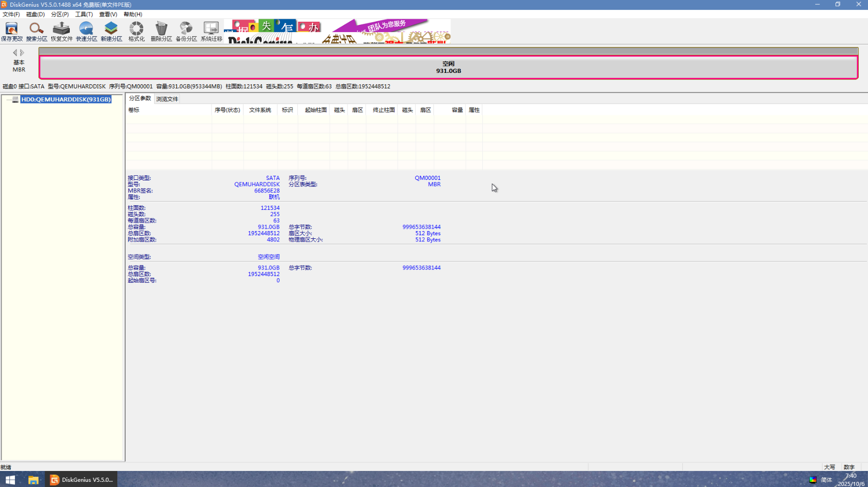Switch to the Browse Files (浏览文件) tab
The height and width of the screenshot is (487, 868).
pyautogui.click(x=167, y=99)
